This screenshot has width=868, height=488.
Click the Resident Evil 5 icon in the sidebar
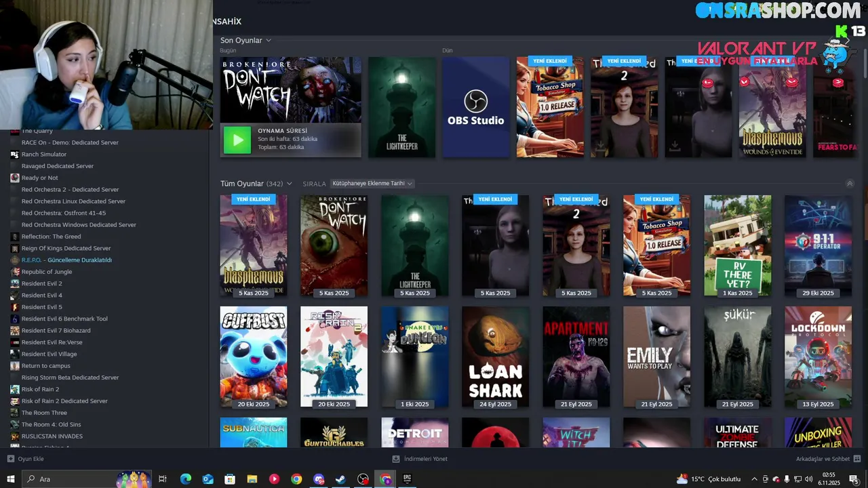click(x=15, y=307)
